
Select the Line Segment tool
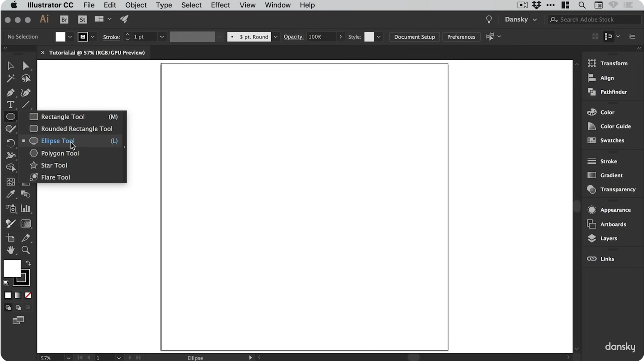(26, 105)
